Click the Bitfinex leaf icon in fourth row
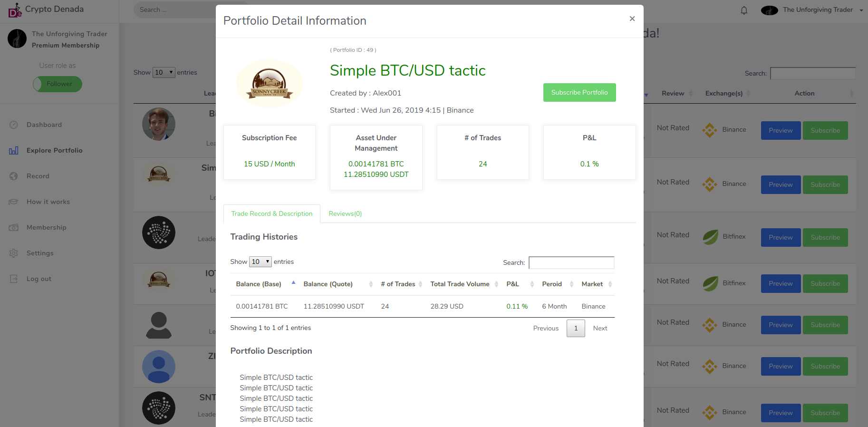 tap(711, 283)
